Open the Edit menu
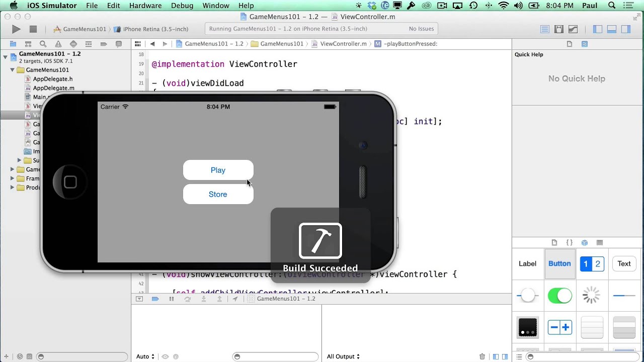644x362 pixels. (x=114, y=6)
